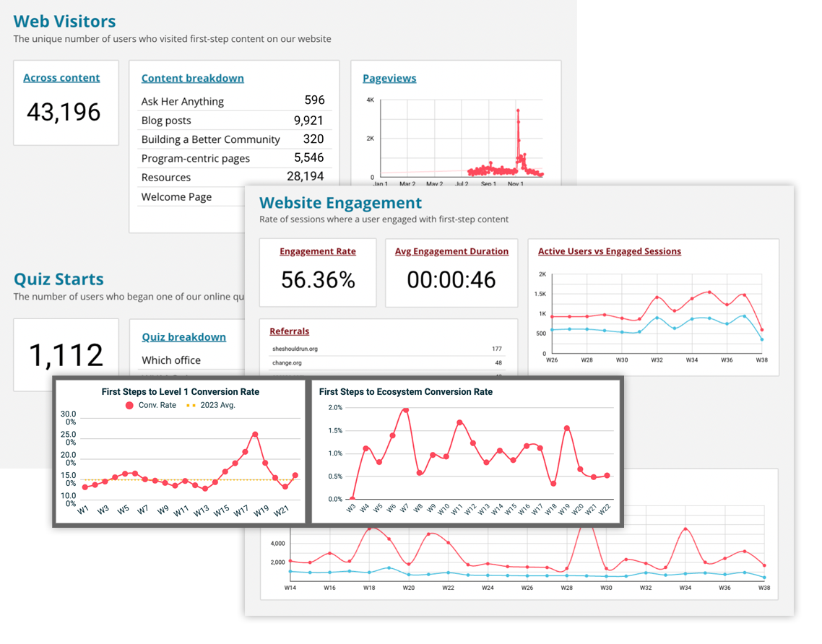822x644 pixels.
Task: Click the 00:00:46 duration value
Action: tap(451, 280)
